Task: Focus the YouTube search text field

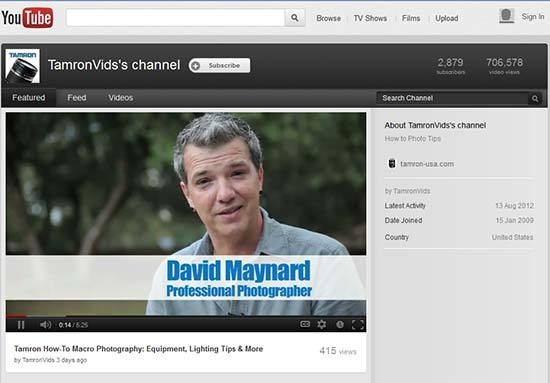Action: coord(175,18)
